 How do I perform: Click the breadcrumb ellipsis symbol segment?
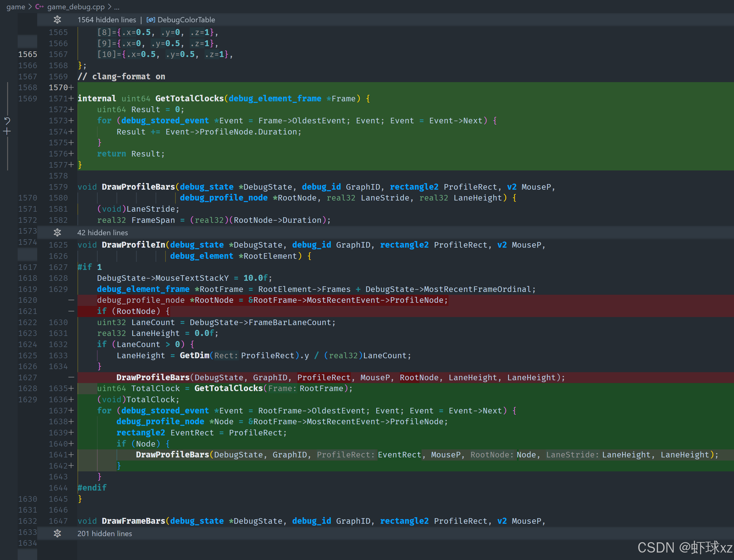coord(117,7)
